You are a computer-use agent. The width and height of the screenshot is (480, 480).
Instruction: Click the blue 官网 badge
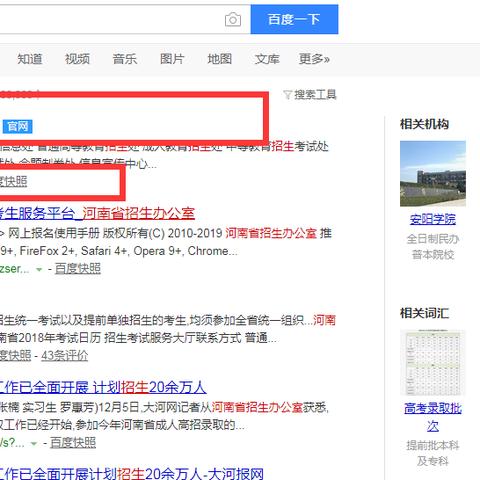coord(17,127)
